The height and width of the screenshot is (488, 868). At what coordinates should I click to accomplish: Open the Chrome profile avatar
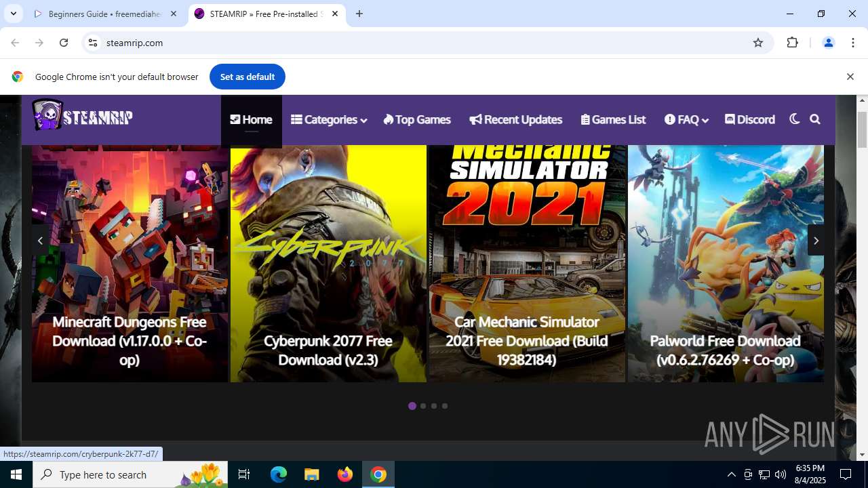pos(828,43)
